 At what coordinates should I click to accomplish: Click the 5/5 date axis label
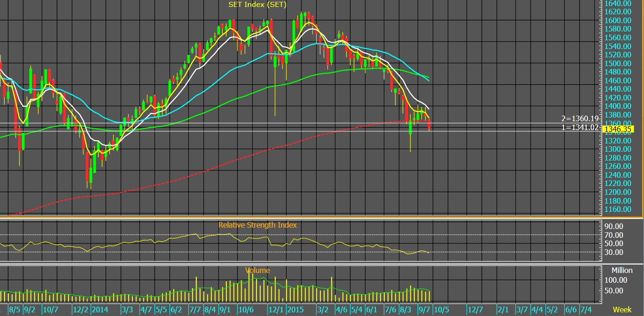(x=162, y=309)
